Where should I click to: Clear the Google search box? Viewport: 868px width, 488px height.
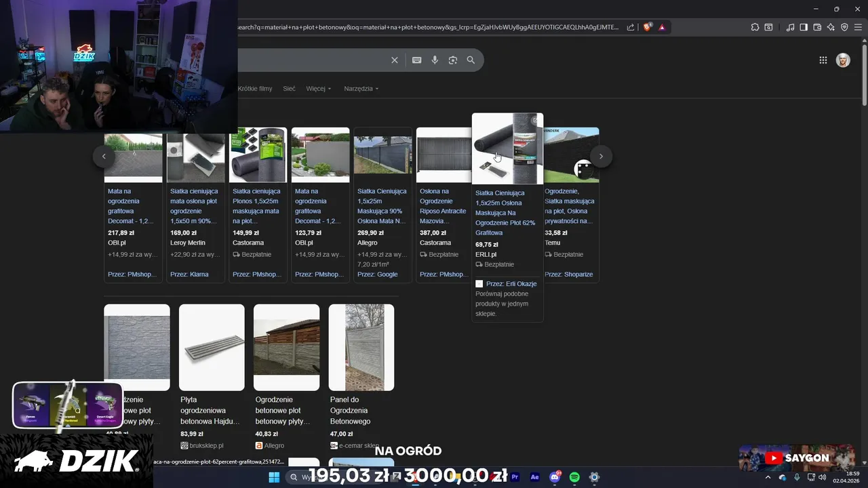pyautogui.click(x=395, y=60)
